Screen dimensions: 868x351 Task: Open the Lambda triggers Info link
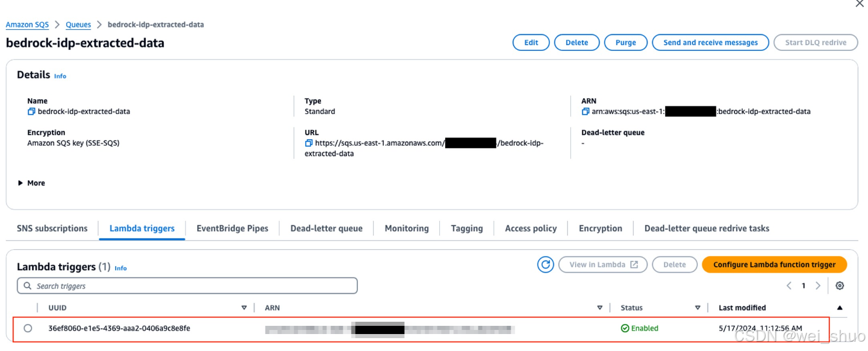(120, 268)
